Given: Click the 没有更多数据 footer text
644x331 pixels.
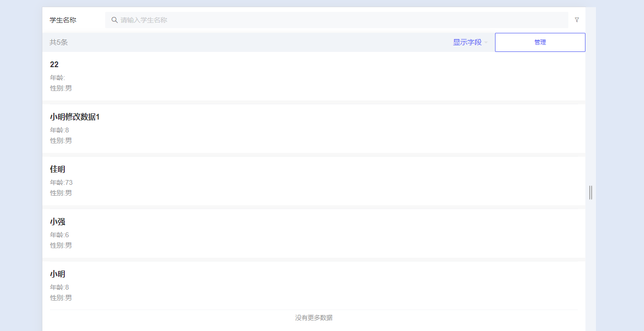Looking at the screenshot, I should [x=314, y=318].
